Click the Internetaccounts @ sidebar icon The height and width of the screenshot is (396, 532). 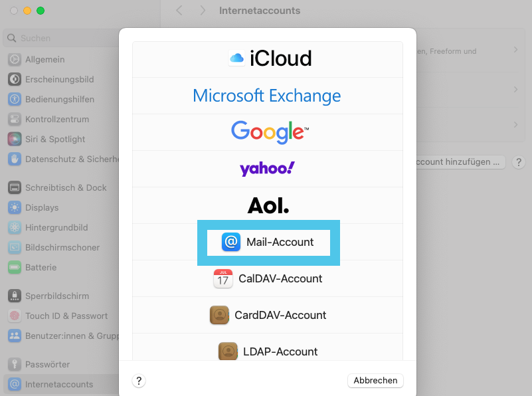[15, 385]
